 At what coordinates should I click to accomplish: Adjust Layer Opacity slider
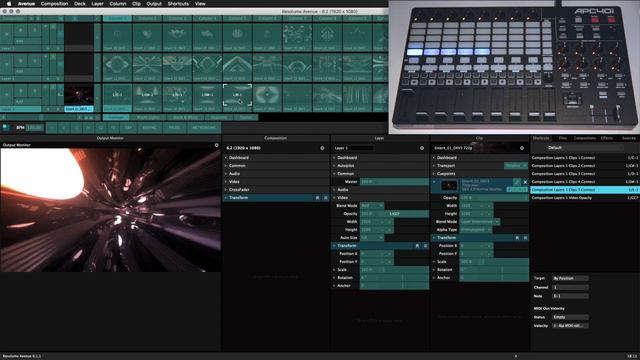pos(394,214)
